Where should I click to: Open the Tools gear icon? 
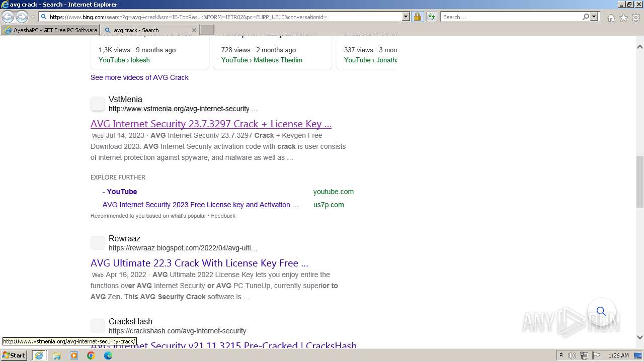pos(635,18)
